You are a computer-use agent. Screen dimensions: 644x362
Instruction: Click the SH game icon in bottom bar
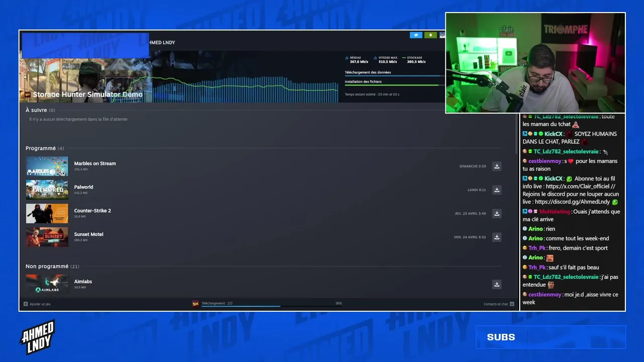pos(195,304)
